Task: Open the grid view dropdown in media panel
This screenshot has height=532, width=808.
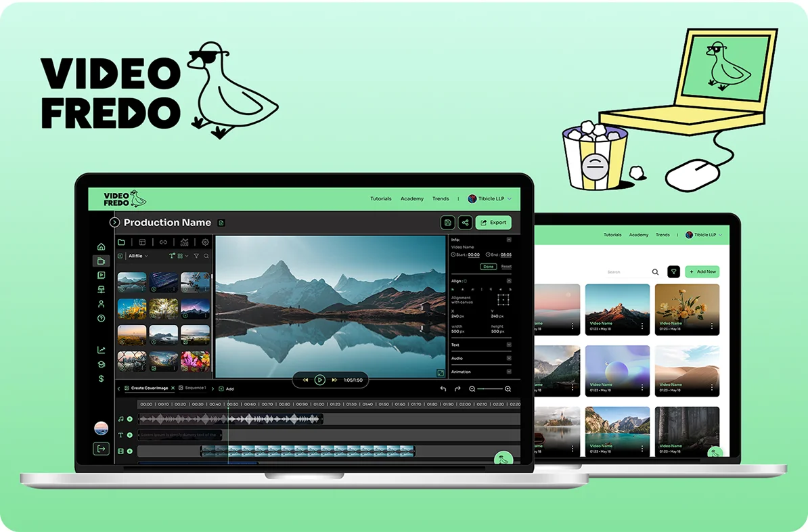Action: (183, 257)
